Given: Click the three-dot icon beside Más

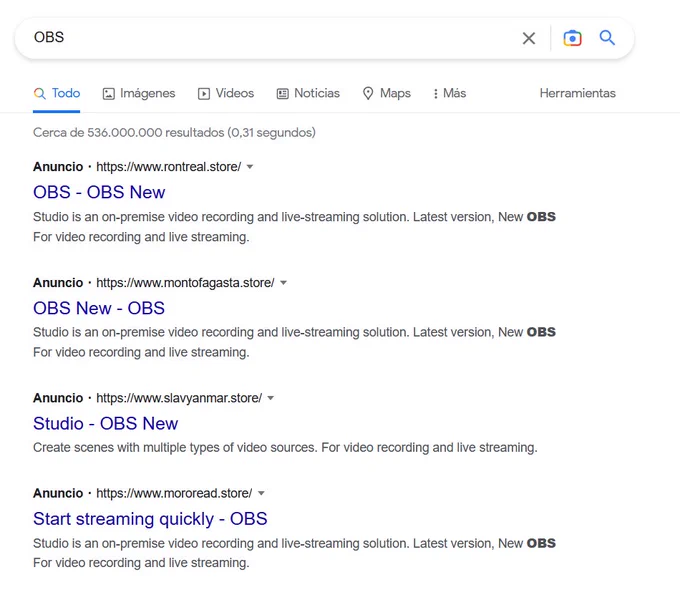Looking at the screenshot, I should click(435, 94).
